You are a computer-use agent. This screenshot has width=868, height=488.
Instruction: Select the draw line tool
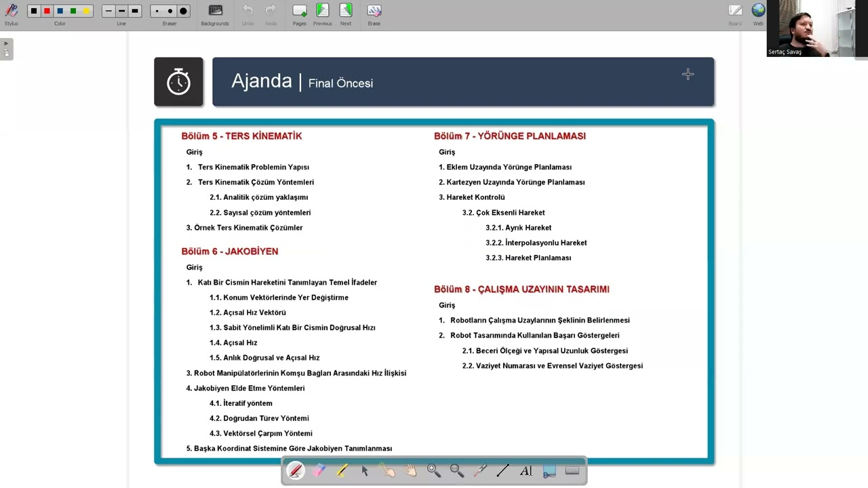pos(503,470)
